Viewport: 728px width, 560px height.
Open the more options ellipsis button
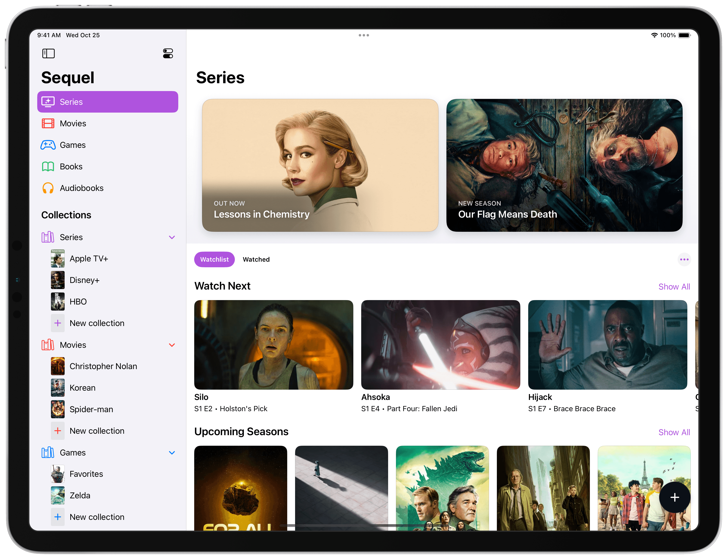(684, 259)
